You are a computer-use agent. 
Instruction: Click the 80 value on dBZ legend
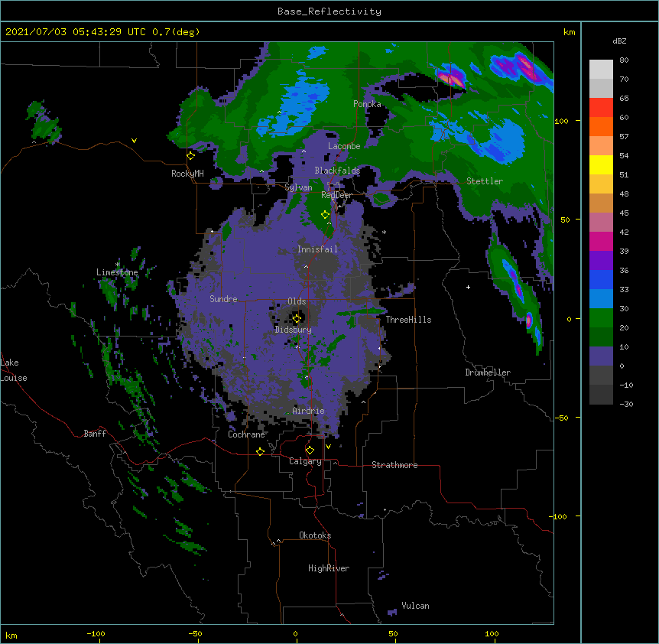624,60
